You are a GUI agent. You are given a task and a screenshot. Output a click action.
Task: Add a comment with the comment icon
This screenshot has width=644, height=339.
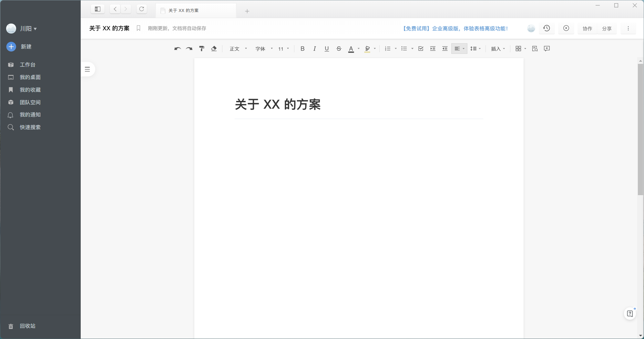pyautogui.click(x=547, y=49)
